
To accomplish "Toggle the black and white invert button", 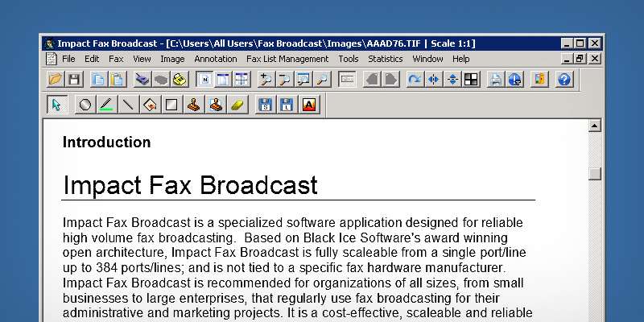I will tap(471, 79).
